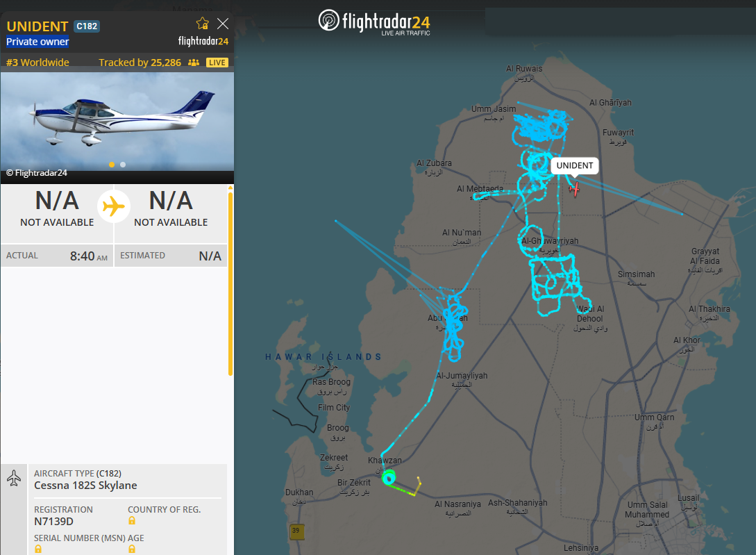
Task: Click the aircraft details section airplane icon
Action: pos(14,478)
